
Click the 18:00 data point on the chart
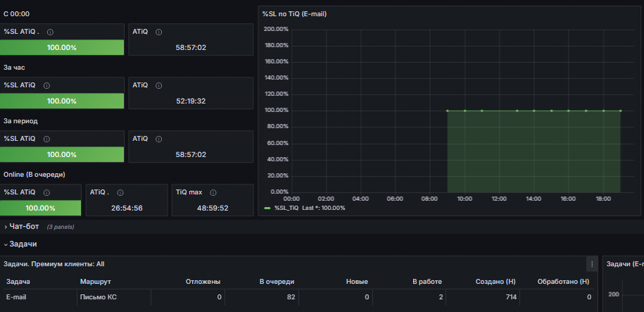603,111
